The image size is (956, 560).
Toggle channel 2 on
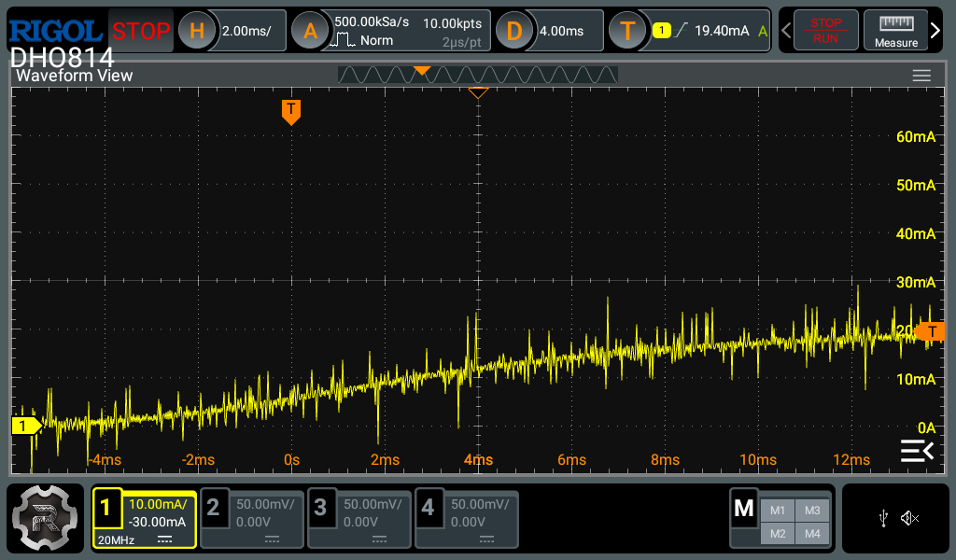tap(213, 507)
